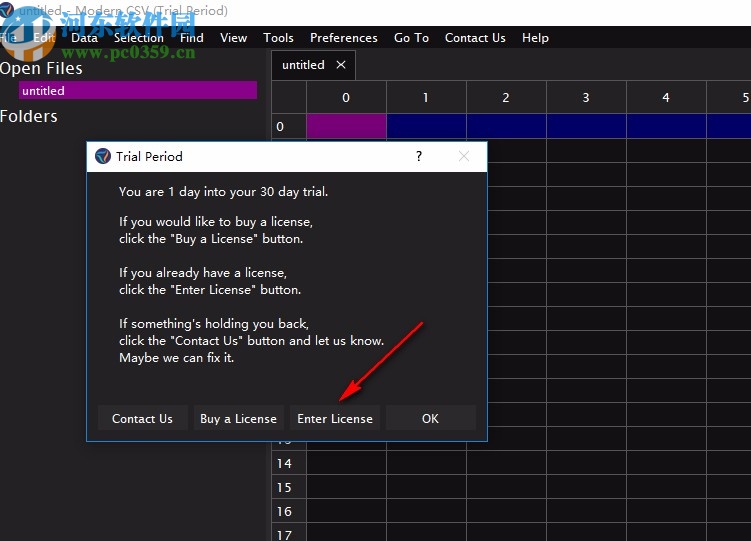This screenshot has width=751, height=541.
Task: Select untitled in Open Files list
Action: pos(138,90)
